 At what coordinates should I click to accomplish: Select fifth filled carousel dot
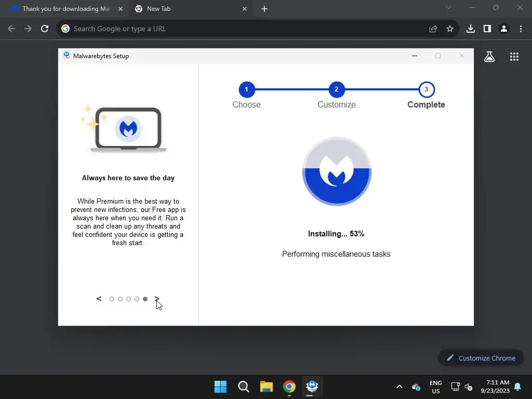(145, 299)
